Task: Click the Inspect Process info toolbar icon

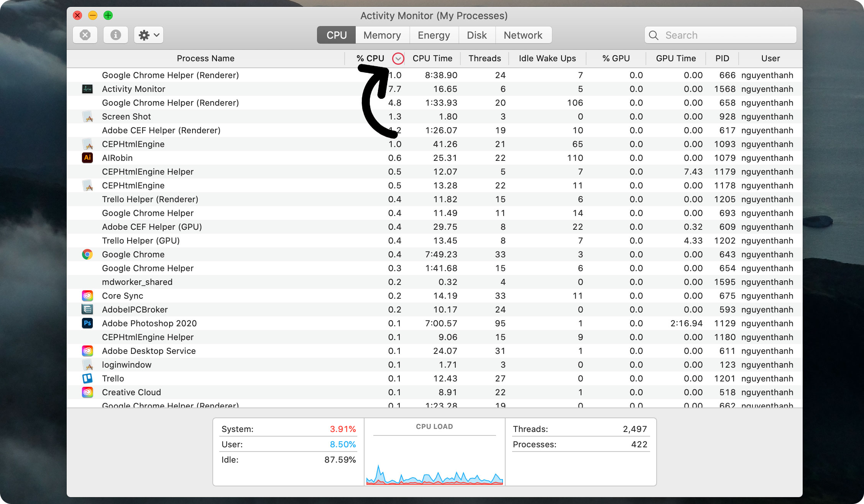Action: pos(115,35)
